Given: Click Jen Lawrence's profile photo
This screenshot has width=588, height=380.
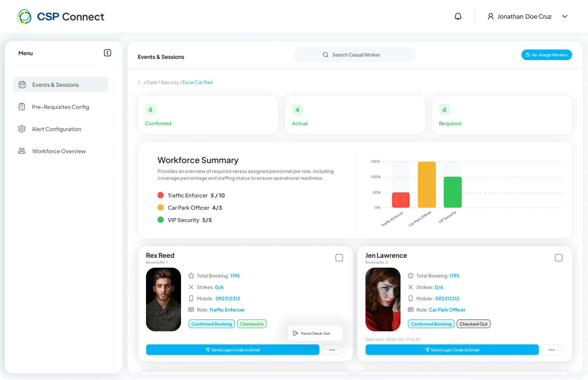Looking at the screenshot, I should (383, 299).
